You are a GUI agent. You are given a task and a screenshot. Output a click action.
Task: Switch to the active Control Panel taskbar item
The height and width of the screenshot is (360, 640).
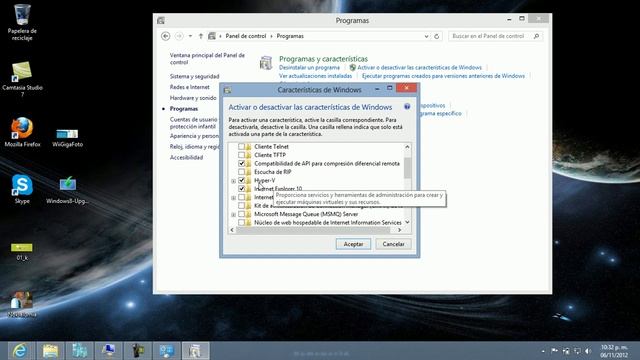(195, 351)
